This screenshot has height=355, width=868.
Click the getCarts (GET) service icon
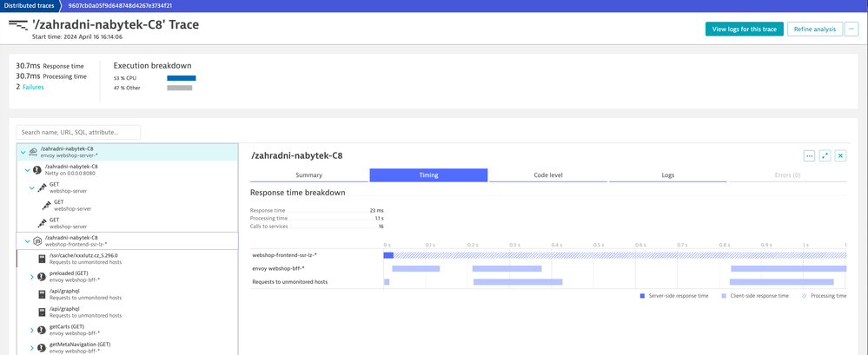click(42, 330)
